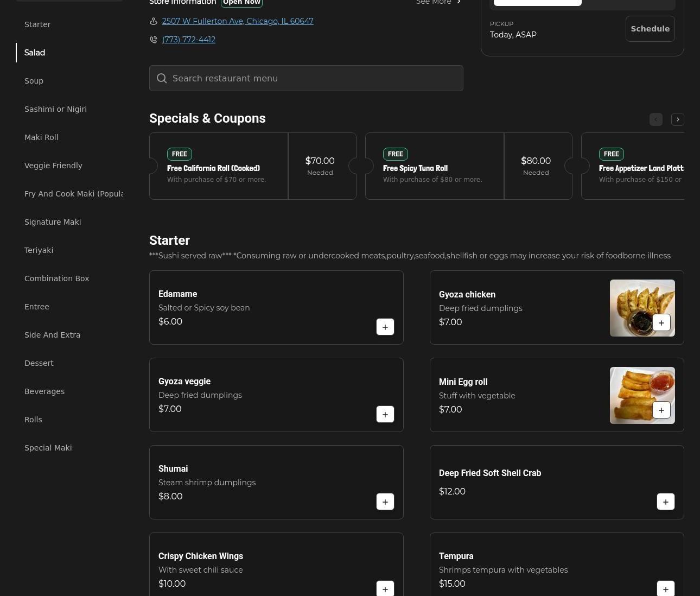Add Tempura with the plus button

[665, 588]
